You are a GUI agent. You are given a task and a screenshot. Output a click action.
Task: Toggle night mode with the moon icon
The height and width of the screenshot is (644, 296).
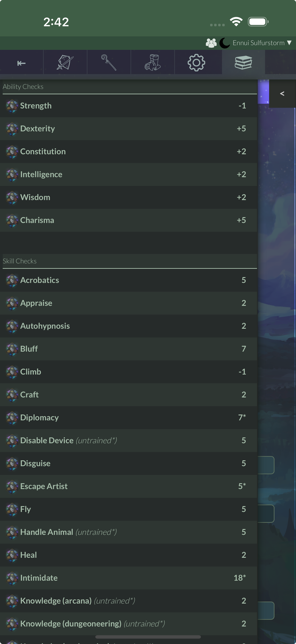pyautogui.click(x=224, y=43)
